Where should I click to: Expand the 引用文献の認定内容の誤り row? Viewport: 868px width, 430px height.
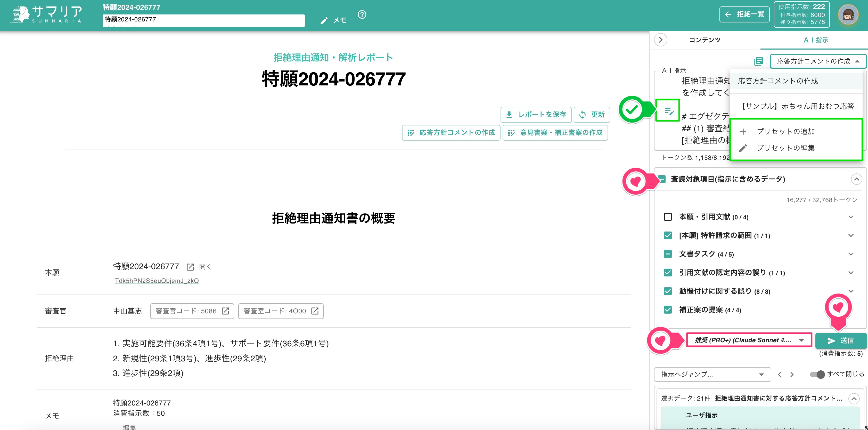coord(851,273)
